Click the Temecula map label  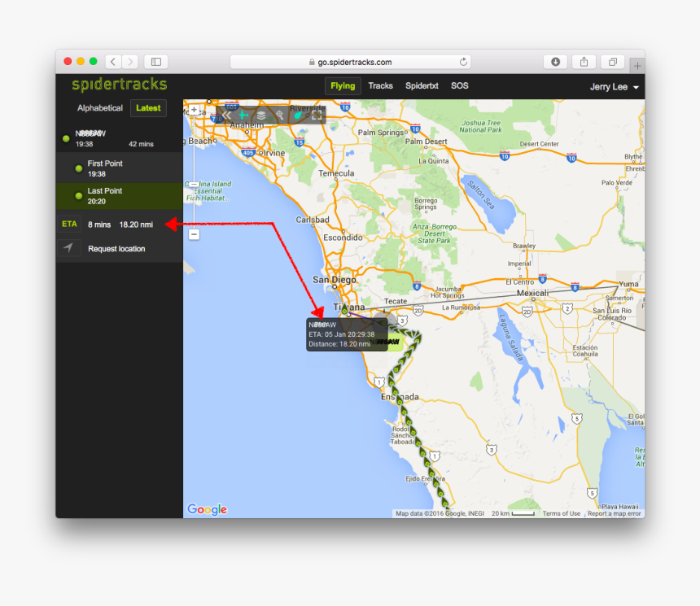336,173
